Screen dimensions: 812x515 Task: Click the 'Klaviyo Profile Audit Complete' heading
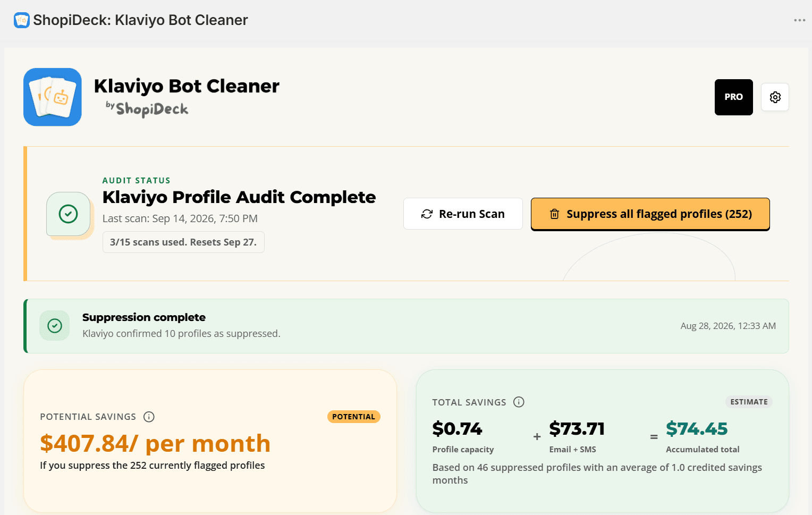(239, 197)
